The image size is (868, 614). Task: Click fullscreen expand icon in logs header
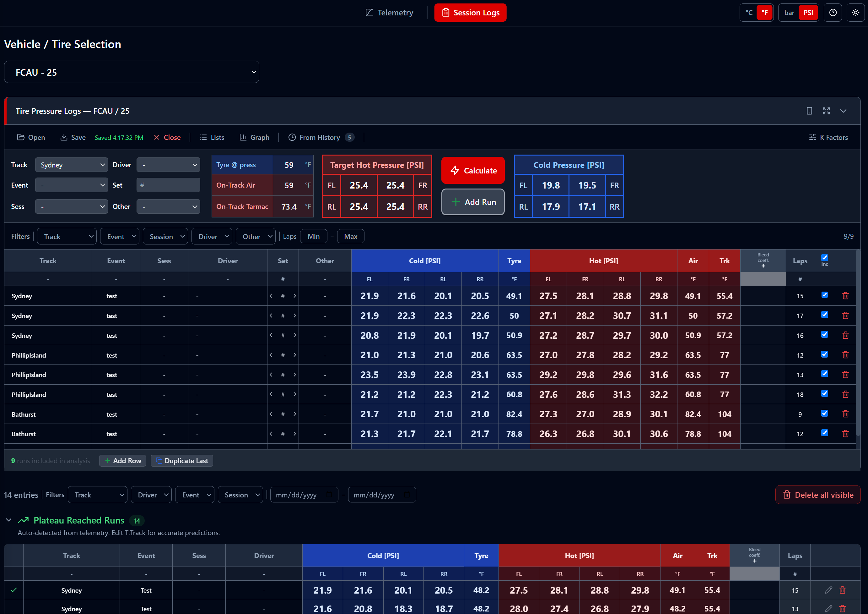tap(827, 111)
